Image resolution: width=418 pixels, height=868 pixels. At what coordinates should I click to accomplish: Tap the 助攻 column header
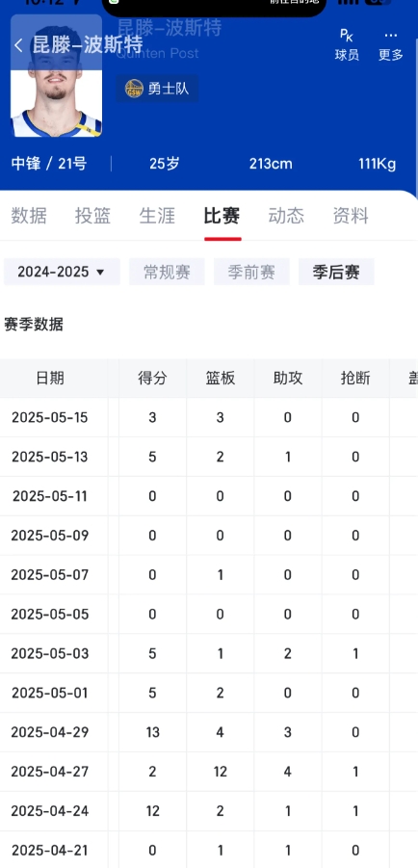click(287, 378)
